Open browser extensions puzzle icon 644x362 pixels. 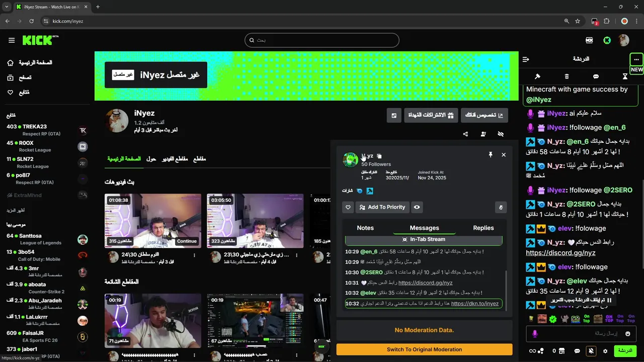[607, 21]
